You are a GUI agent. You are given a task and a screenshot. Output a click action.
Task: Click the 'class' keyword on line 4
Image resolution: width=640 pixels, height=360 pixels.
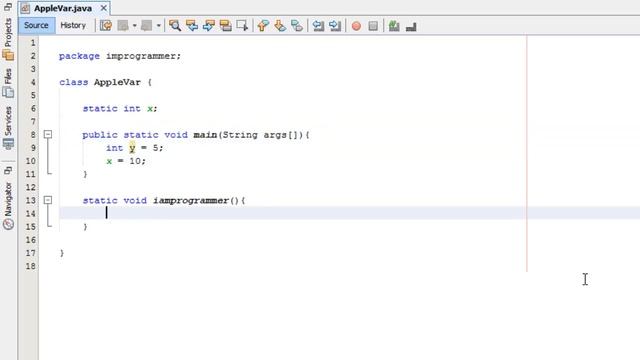[73, 82]
